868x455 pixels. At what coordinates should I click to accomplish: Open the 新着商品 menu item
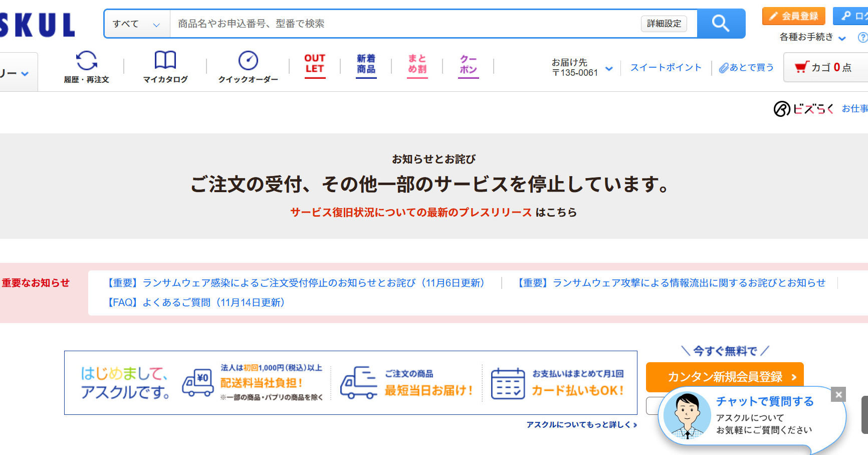365,65
